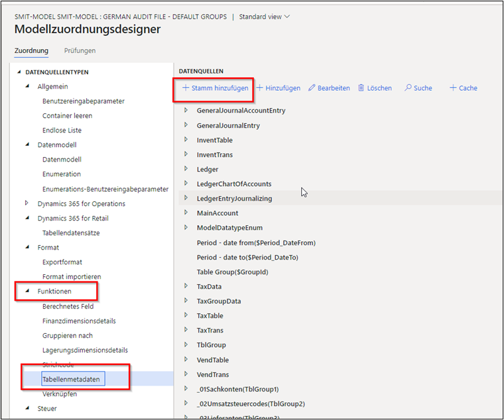504x420 pixels.
Task: Select Gruppieren nach function
Action: pos(68,336)
